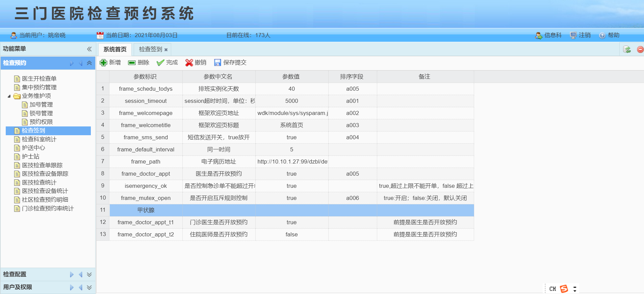Screen dimensions: 644x294
Task: Click the Sogou input method tray icon
Action: tap(564, 289)
